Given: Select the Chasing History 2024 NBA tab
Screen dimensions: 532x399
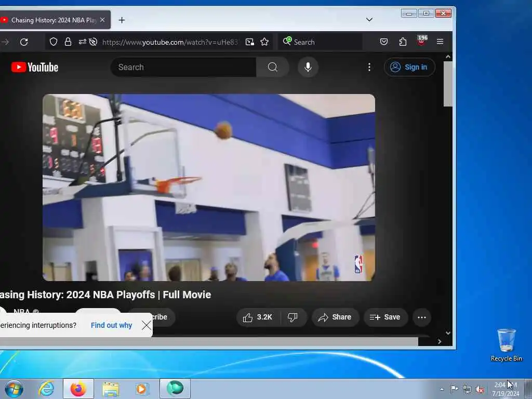Looking at the screenshot, I should coord(54,20).
